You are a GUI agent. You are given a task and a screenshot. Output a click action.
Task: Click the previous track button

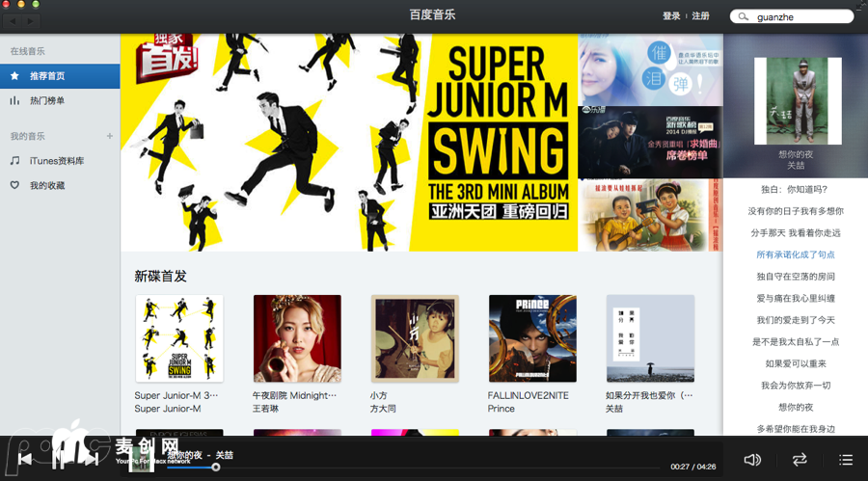pyautogui.click(x=24, y=459)
